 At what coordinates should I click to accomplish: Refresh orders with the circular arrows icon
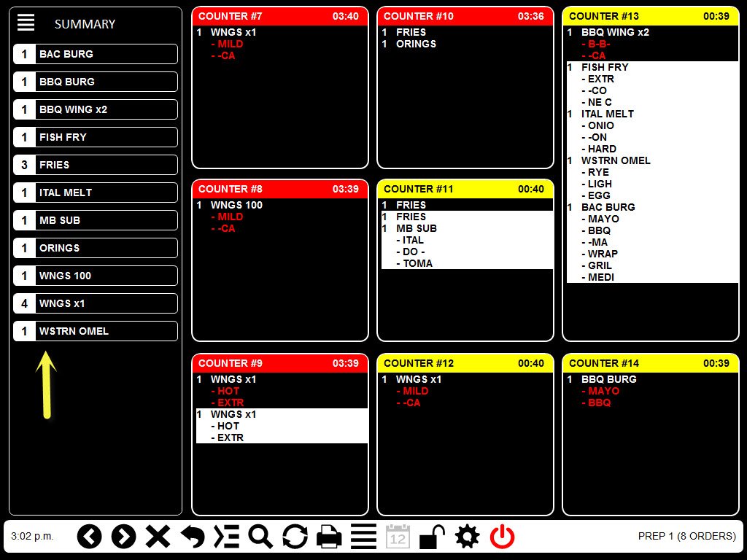295,537
